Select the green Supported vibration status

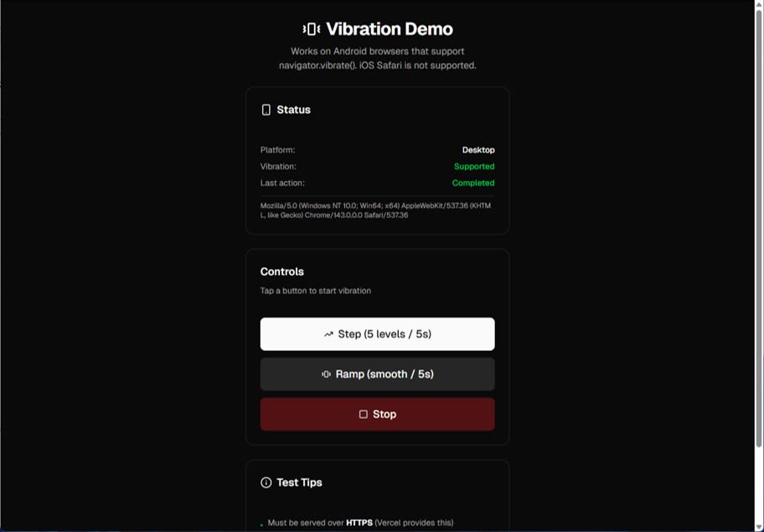click(474, 166)
